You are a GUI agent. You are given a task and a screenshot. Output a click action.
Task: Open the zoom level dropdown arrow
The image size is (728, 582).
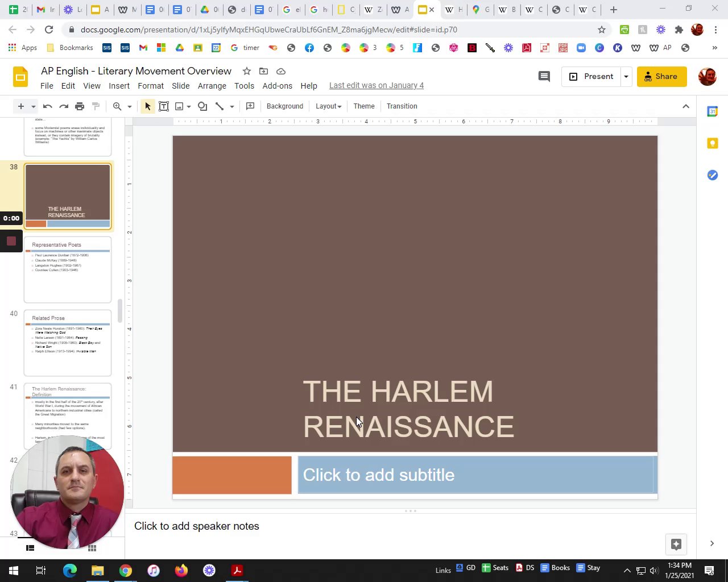coord(130,106)
